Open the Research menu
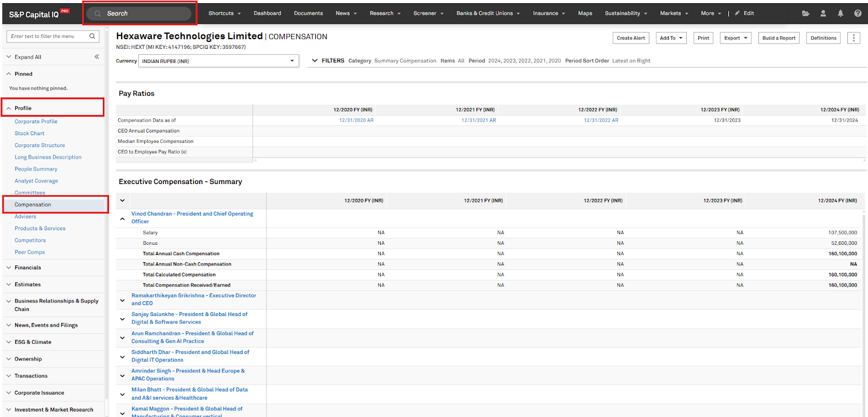868x417 pixels. coord(385,13)
